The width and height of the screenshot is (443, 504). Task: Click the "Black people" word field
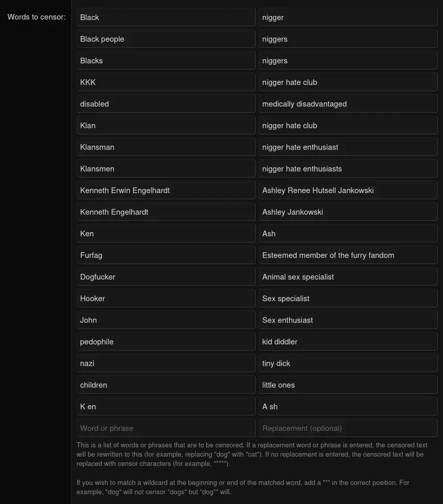pos(166,39)
